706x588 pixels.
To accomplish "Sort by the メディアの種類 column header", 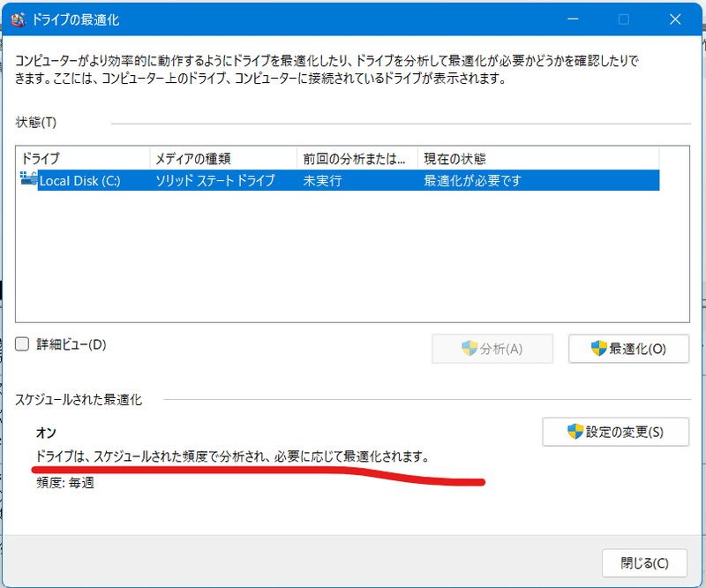I will point(223,158).
